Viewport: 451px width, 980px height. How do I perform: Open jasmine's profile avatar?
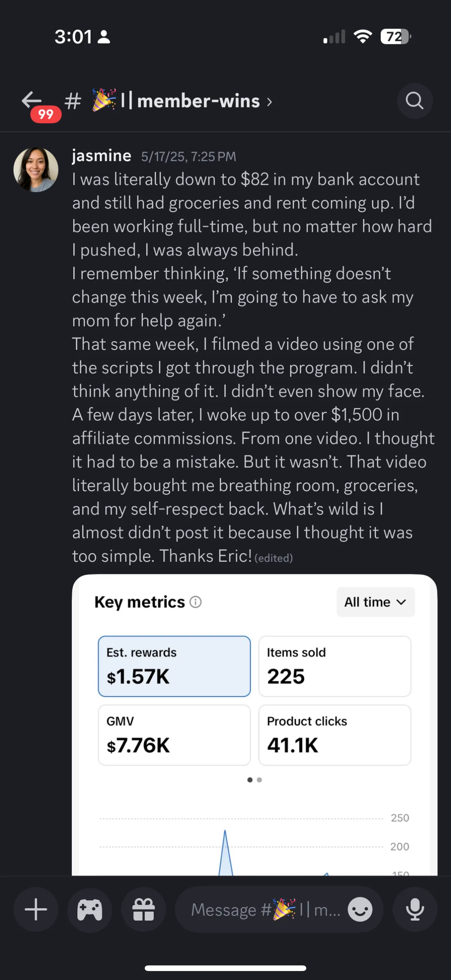coord(36,170)
